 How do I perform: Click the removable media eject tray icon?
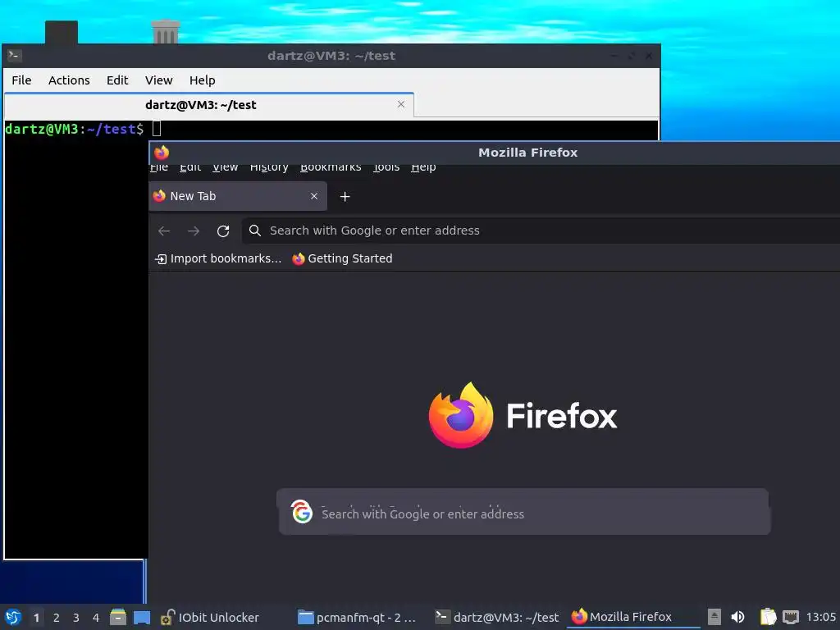[714, 617]
